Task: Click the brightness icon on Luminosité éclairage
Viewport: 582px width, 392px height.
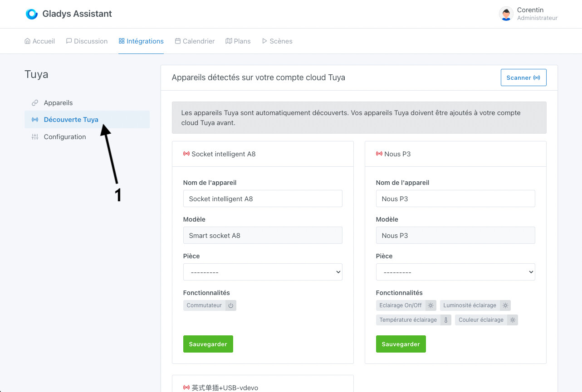Action: tap(505, 305)
